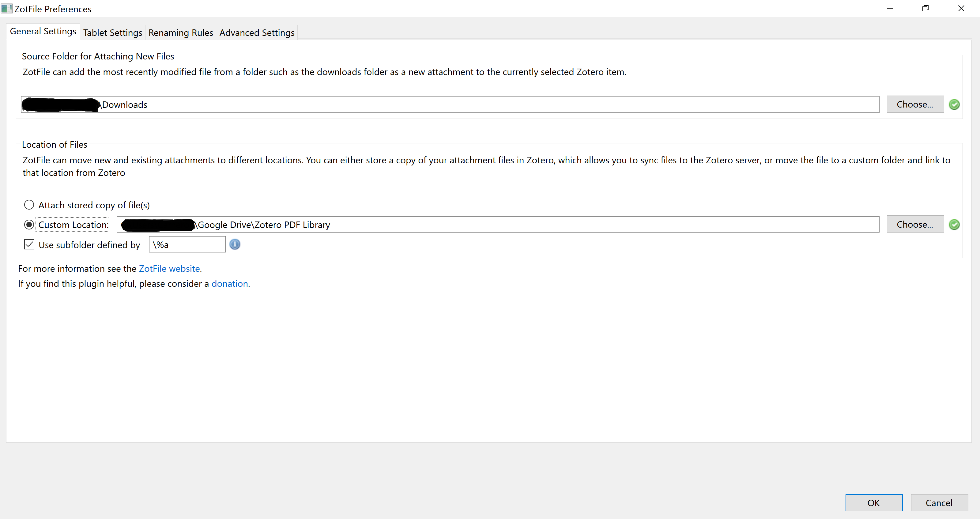
Task: Choose a new source folder for Downloads
Action: tap(915, 104)
